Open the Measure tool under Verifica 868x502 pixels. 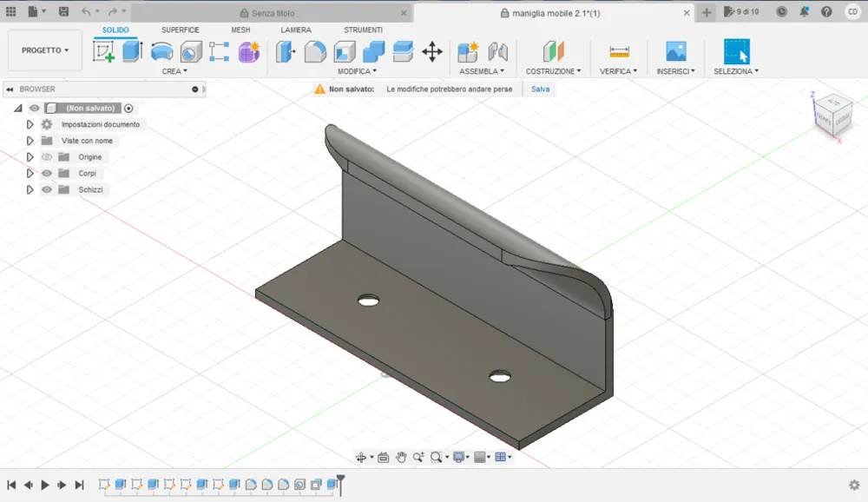[619, 52]
